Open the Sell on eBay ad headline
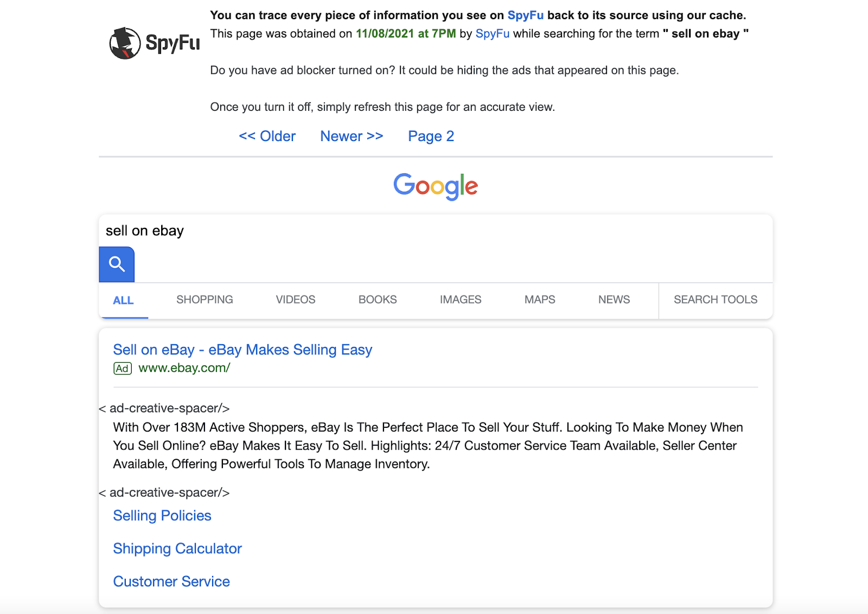The image size is (868, 614). tap(242, 350)
